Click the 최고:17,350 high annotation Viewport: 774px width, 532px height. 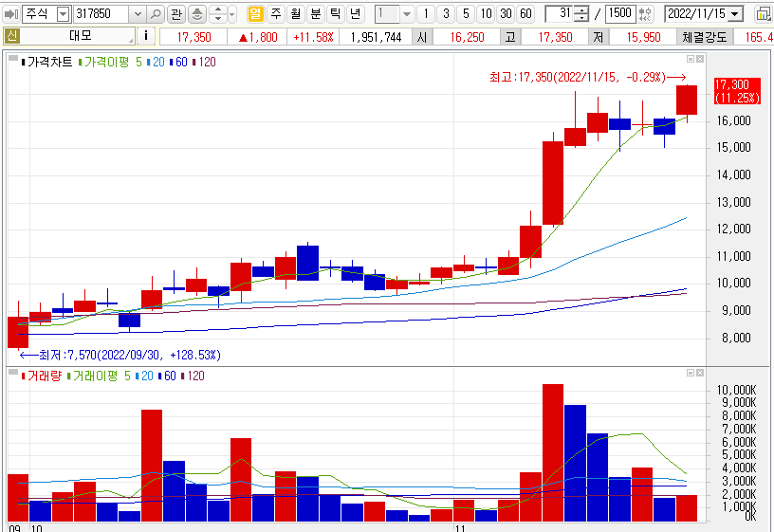[x=587, y=77]
